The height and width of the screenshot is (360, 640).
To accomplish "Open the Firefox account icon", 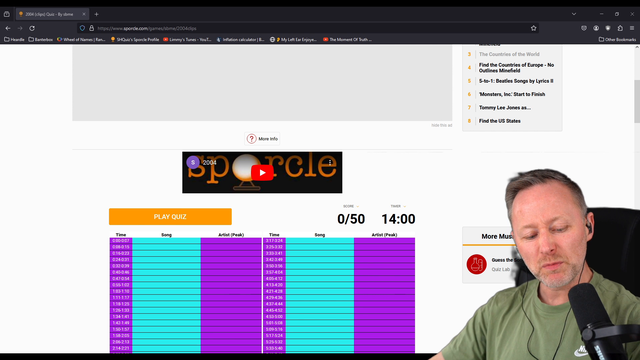I will pyautogui.click(x=596, y=28).
